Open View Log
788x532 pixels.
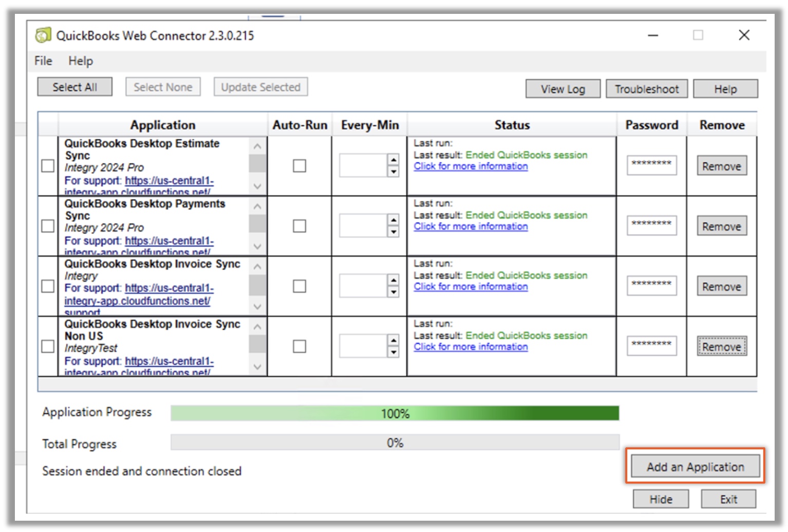[x=562, y=89]
